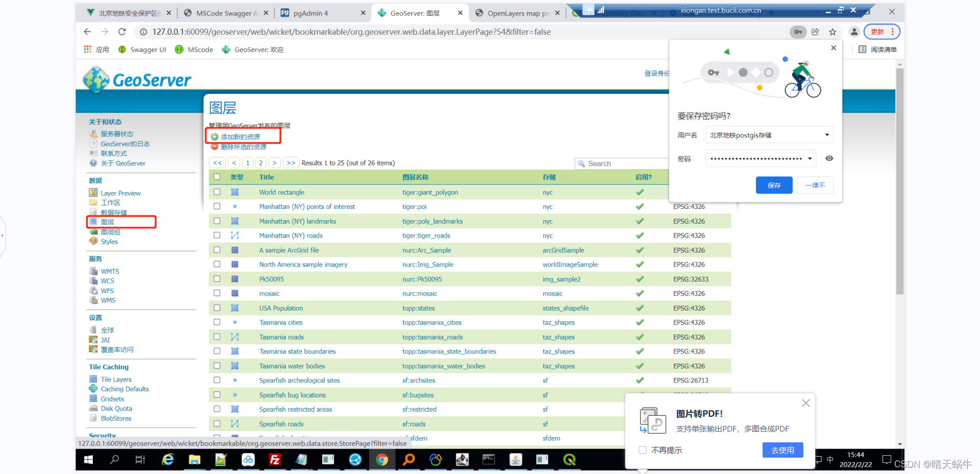Image resolution: width=980 pixels, height=474 pixels.
Task: Open the Manhattan (NY) points of interest link
Action: pos(307,206)
